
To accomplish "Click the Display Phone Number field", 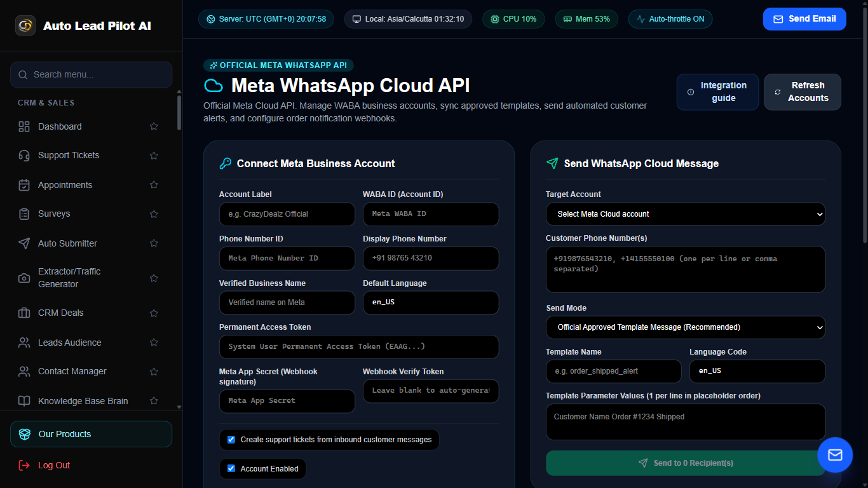I will (431, 259).
